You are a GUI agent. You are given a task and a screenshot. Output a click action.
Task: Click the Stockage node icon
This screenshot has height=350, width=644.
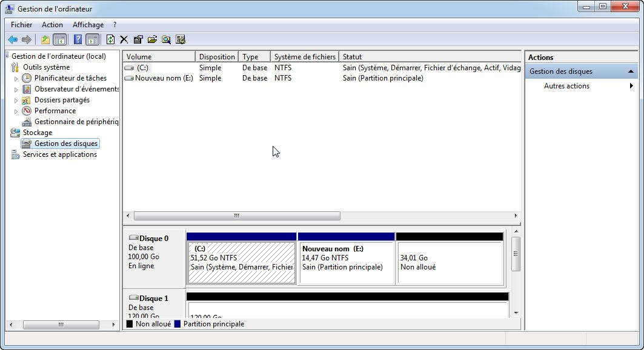(x=15, y=133)
